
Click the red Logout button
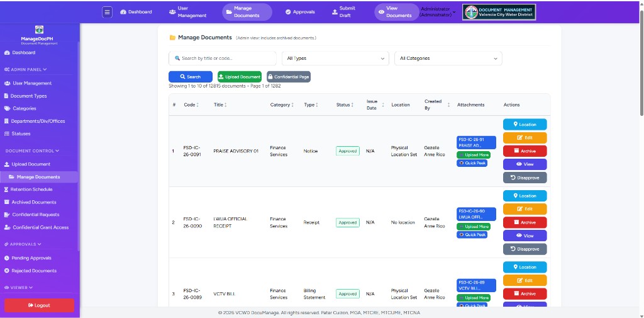point(39,305)
